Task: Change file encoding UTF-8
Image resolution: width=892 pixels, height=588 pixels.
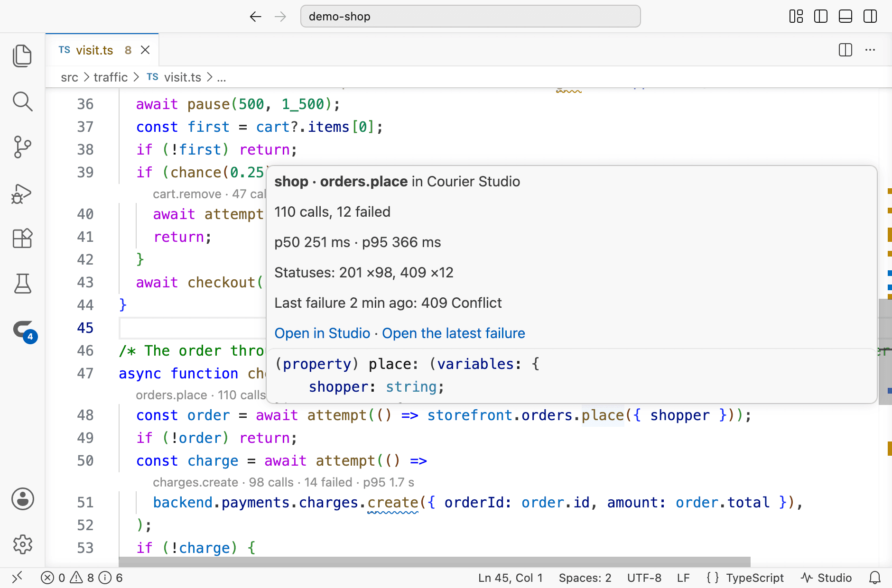Action: [x=644, y=578]
